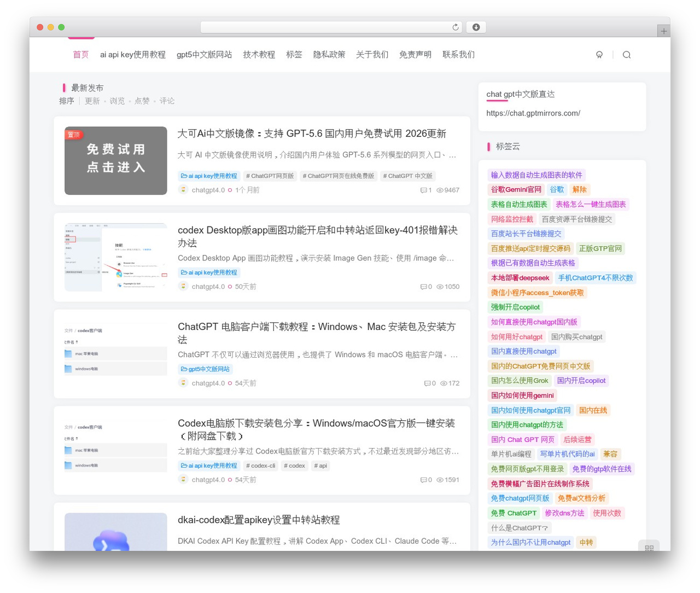Click views eye icon on Codex电脑版下载 post
This screenshot has height=593, width=700.
click(440, 480)
